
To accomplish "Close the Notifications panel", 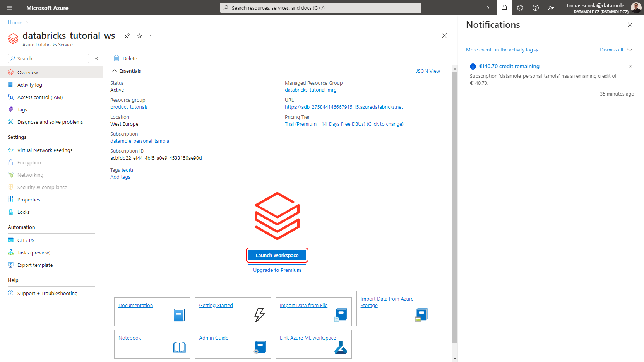I will (x=630, y=25).
